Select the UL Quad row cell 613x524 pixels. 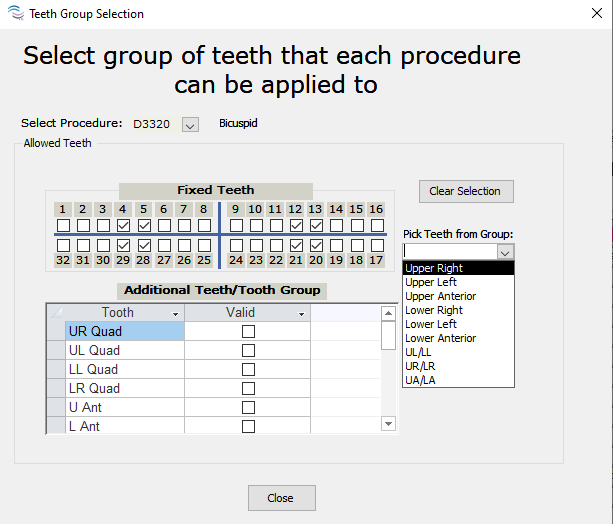coord(124,350)
